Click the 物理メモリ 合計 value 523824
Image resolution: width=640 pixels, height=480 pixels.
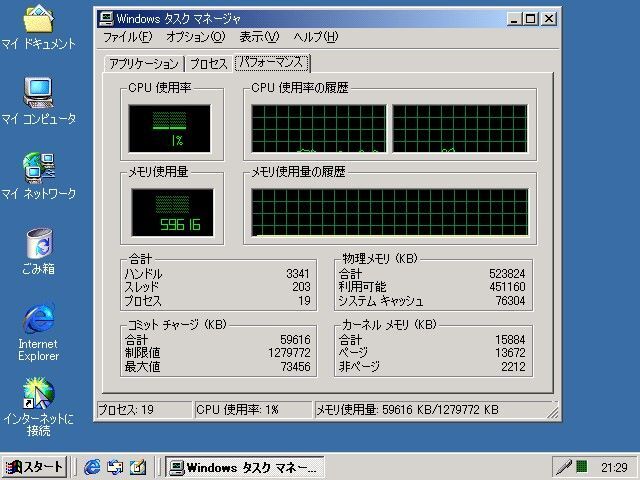[507, 273]
